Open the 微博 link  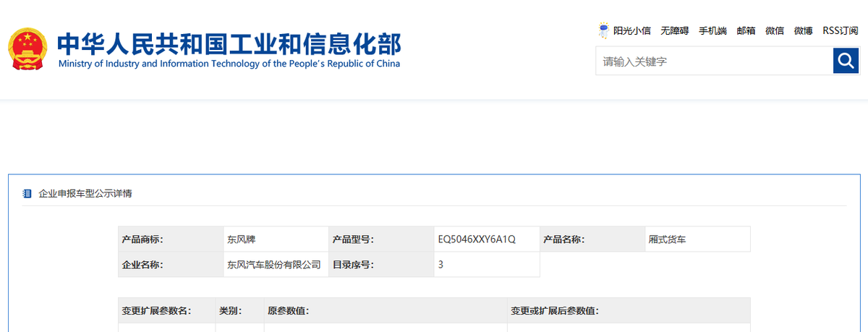[803, 31]
